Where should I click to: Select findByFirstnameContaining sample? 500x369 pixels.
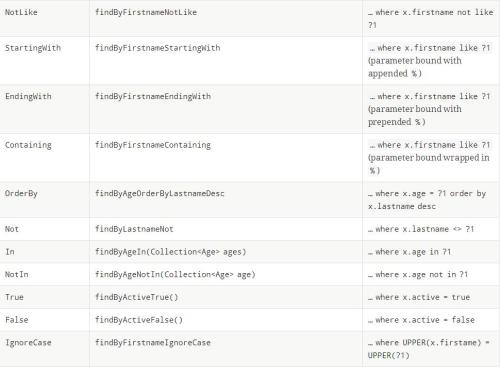pyautogui.click(x=153, y=145)
